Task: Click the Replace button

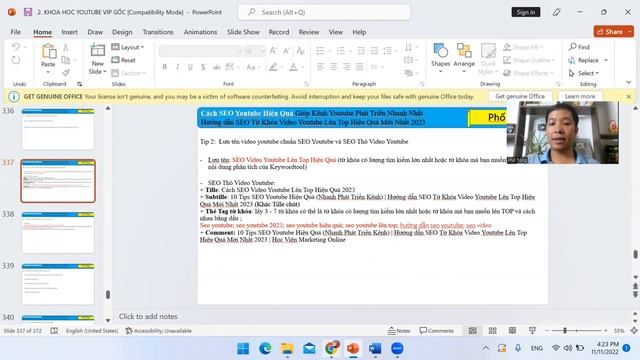Action: (584, 60)
